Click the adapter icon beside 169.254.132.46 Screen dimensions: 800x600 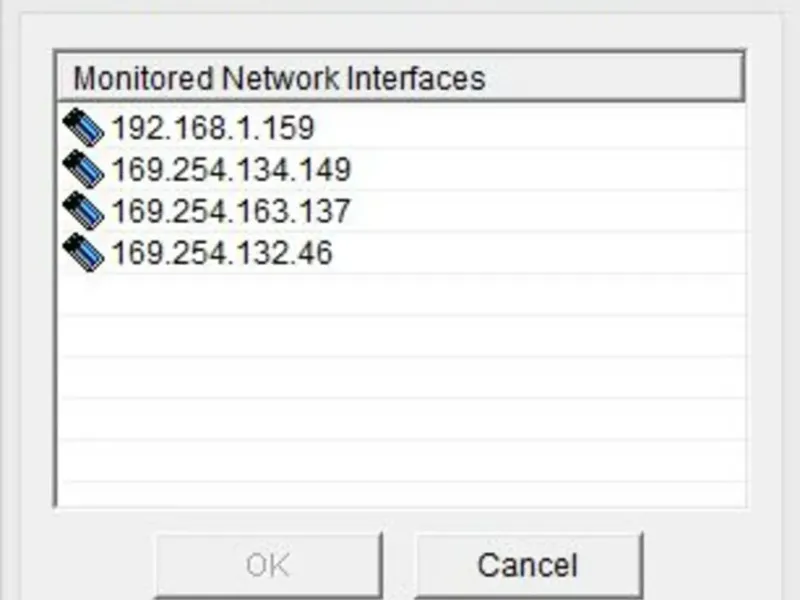click(x=83, y=253)
